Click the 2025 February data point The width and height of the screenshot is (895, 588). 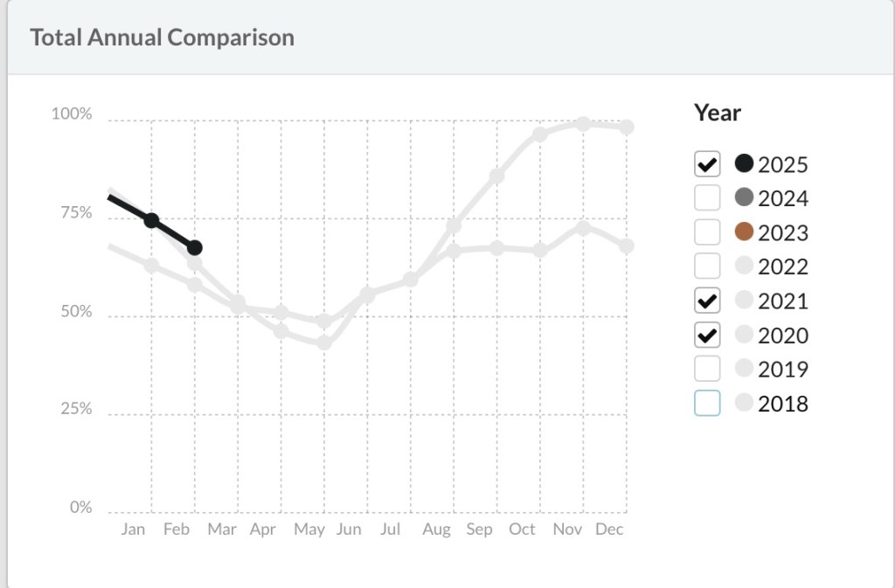[194, 248]
